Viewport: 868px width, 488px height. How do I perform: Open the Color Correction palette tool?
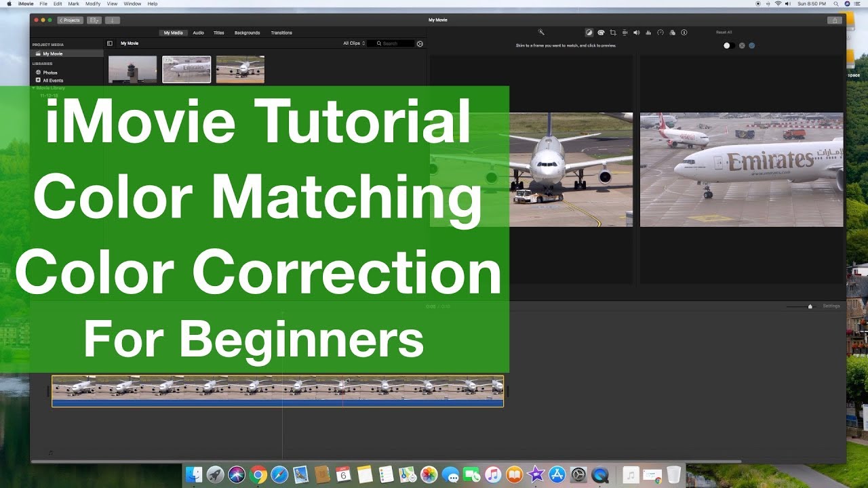601,32
